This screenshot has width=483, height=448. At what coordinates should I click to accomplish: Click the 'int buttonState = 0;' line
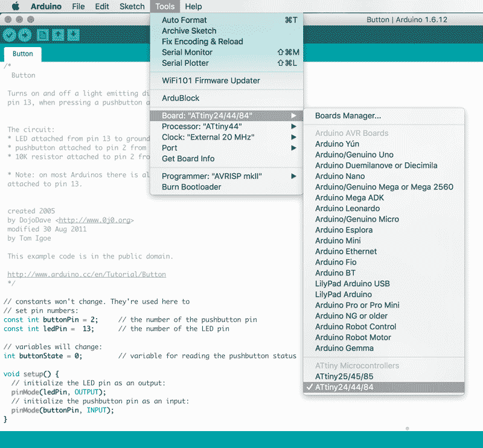(43, 356)
